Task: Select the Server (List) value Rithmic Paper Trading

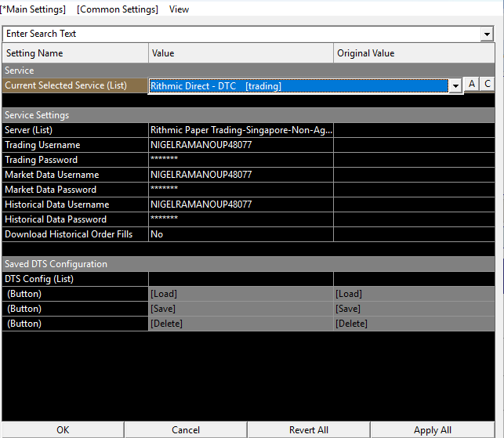Action: (x=241, y=130)
